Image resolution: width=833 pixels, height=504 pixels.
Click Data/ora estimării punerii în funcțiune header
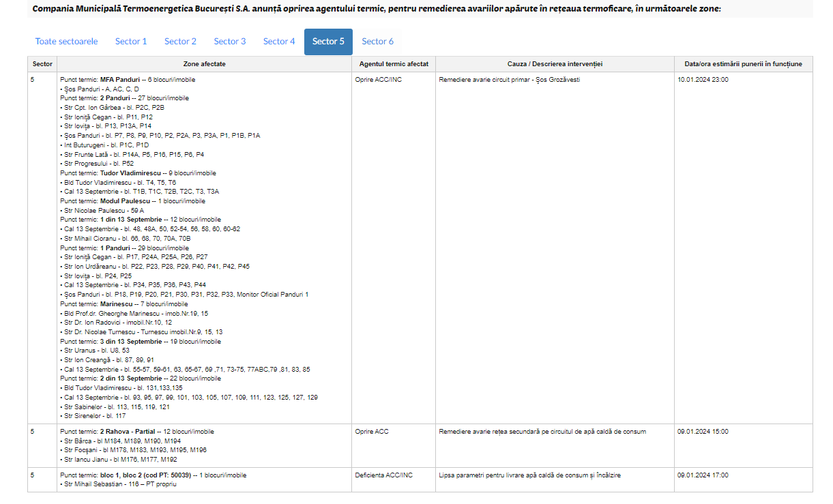pos(743,64)
